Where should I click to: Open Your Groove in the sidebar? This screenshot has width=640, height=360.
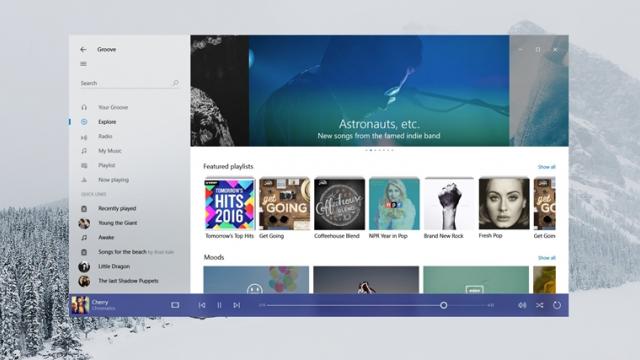click(x=113, y=107)
